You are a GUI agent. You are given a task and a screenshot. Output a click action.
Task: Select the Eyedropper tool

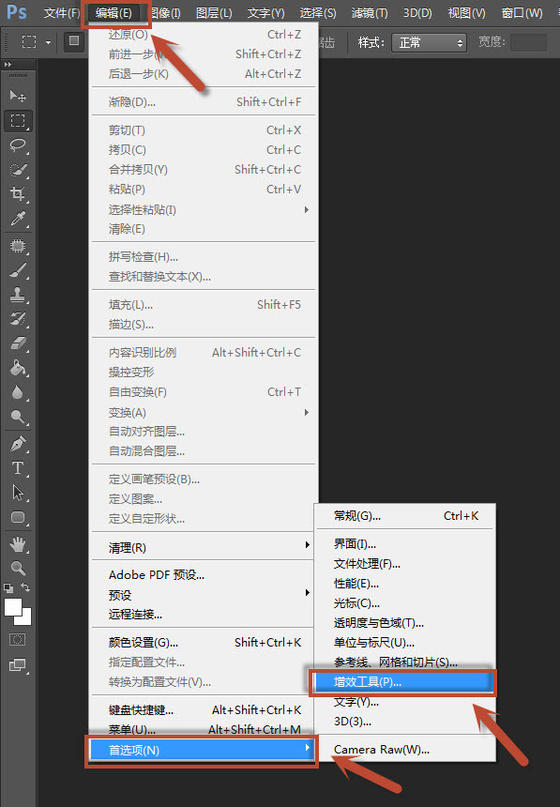click(x=18, y=219)
